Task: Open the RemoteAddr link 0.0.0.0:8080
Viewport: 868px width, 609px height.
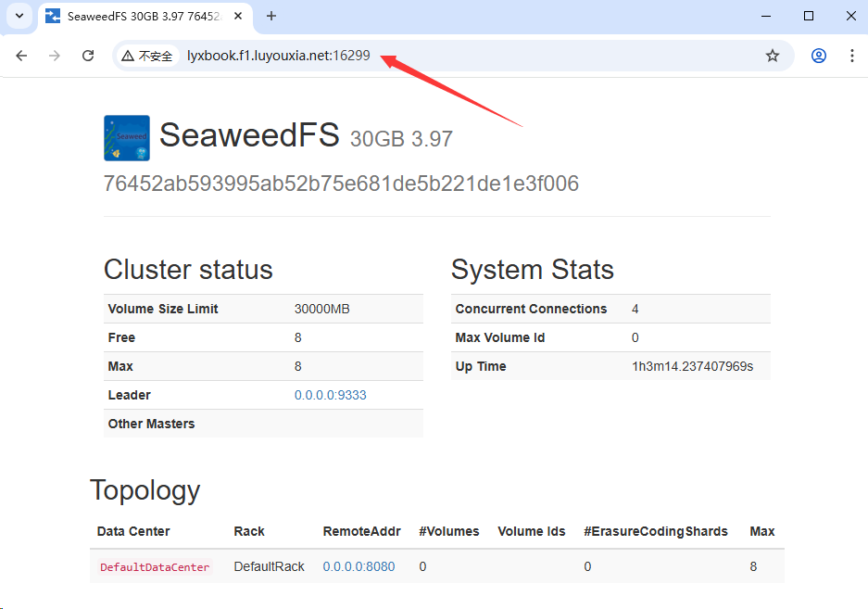Action: coord(359,566)
